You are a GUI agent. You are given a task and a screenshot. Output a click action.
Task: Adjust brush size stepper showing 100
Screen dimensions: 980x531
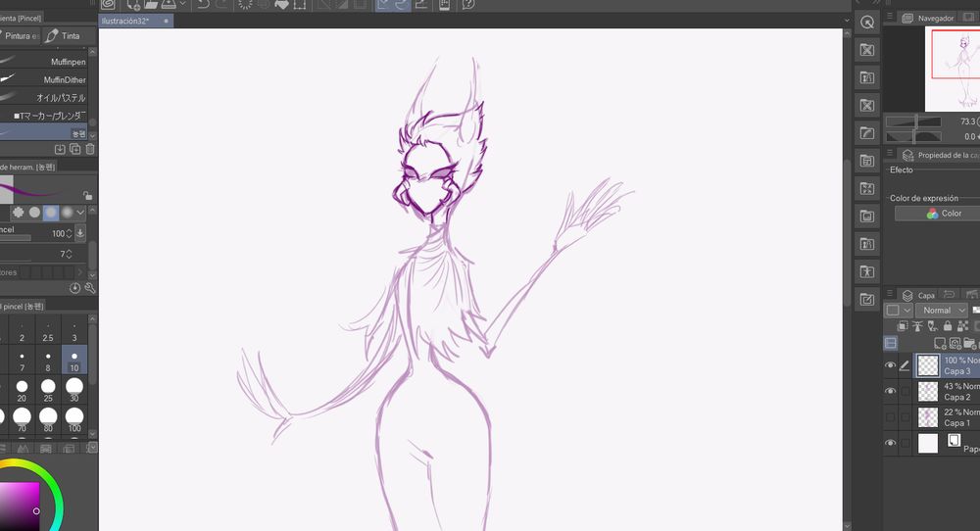[x=69, y=233]
